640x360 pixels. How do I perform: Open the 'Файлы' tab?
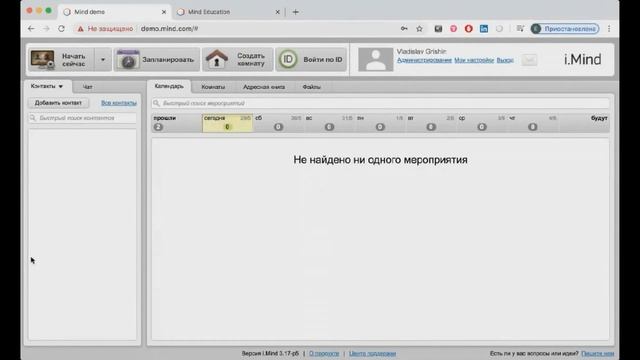tap(311, 87)
